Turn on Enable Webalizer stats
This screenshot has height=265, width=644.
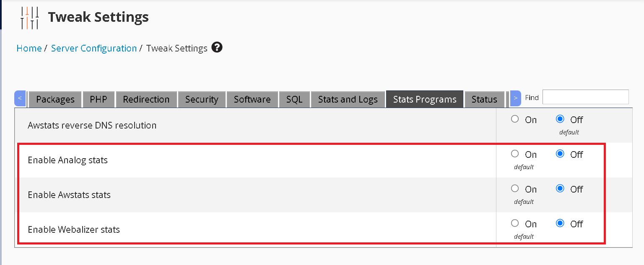(x=515, y=223)
